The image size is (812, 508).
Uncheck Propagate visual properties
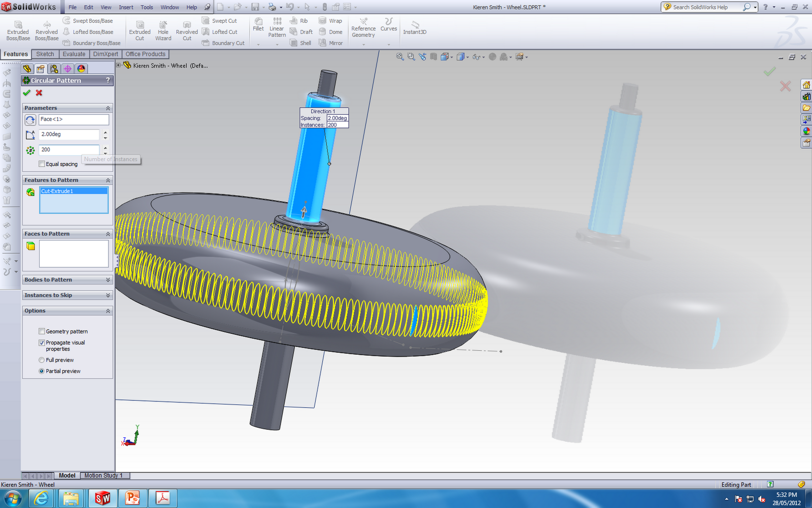point(42,343)
